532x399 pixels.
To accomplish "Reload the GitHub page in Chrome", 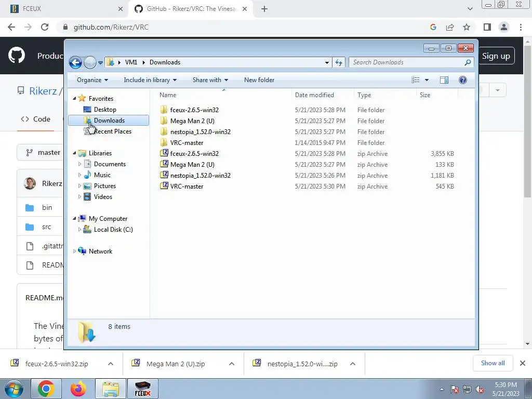I will pos(45,27).
